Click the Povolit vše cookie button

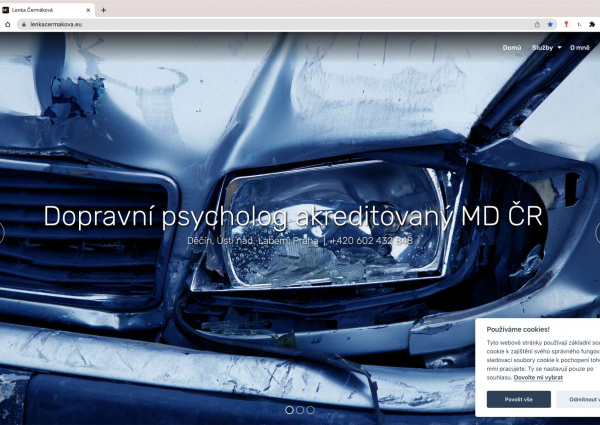(518, 399)
